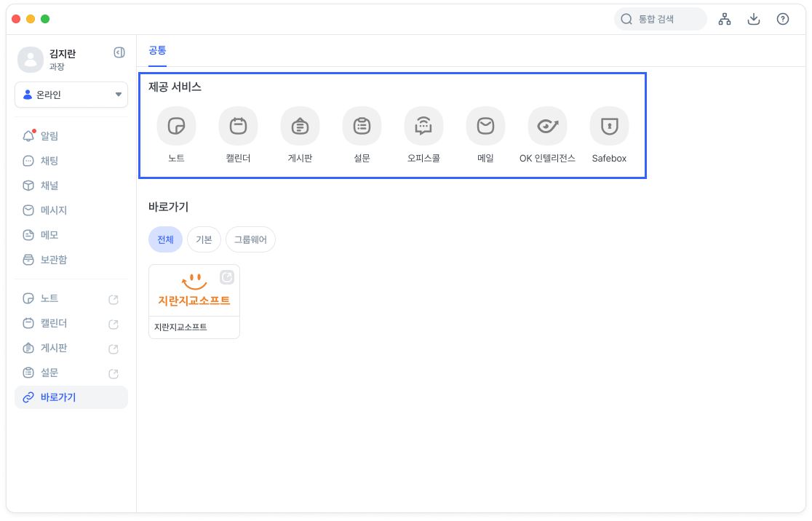The height and width of the screenshot is (521, 812).
Task: Open the help icon at top right
Action: [x=783, y=20]
